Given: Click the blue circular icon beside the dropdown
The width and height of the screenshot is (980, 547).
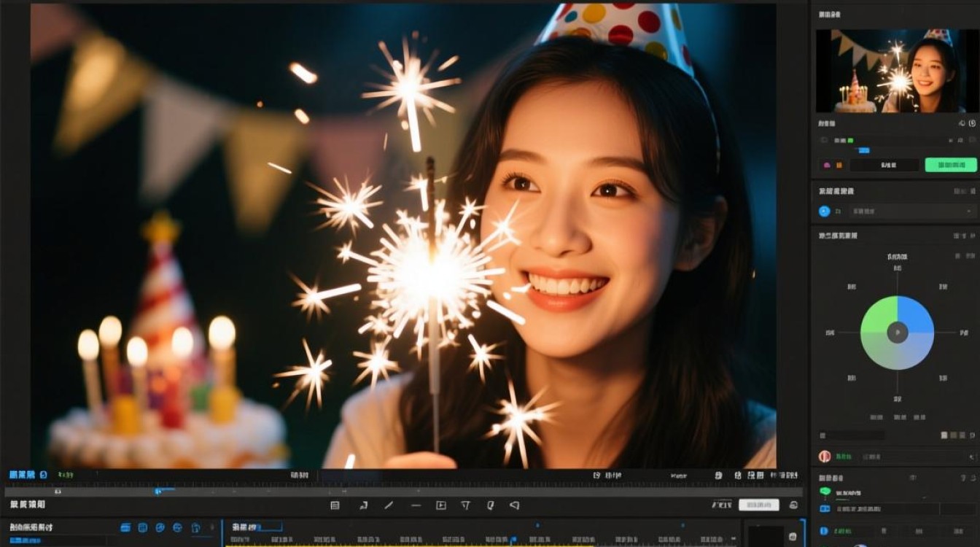Looking at the screenshot, I should click(x=825, y=212).
